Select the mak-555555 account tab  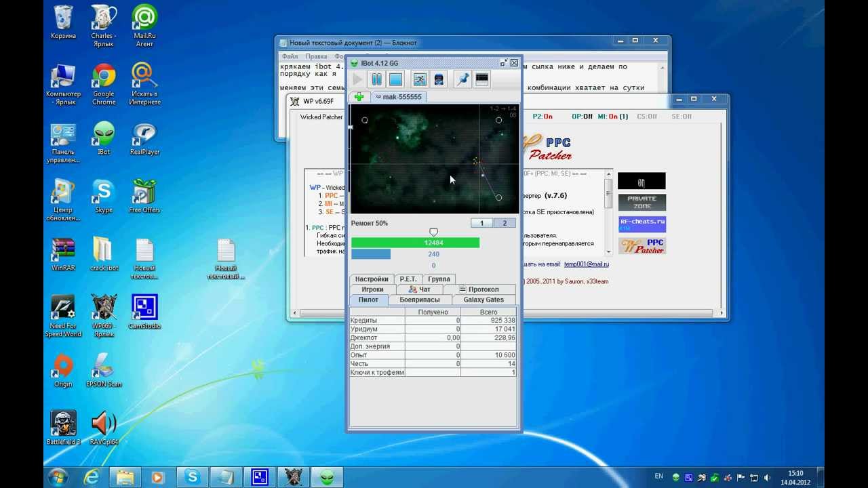(398, 97)
